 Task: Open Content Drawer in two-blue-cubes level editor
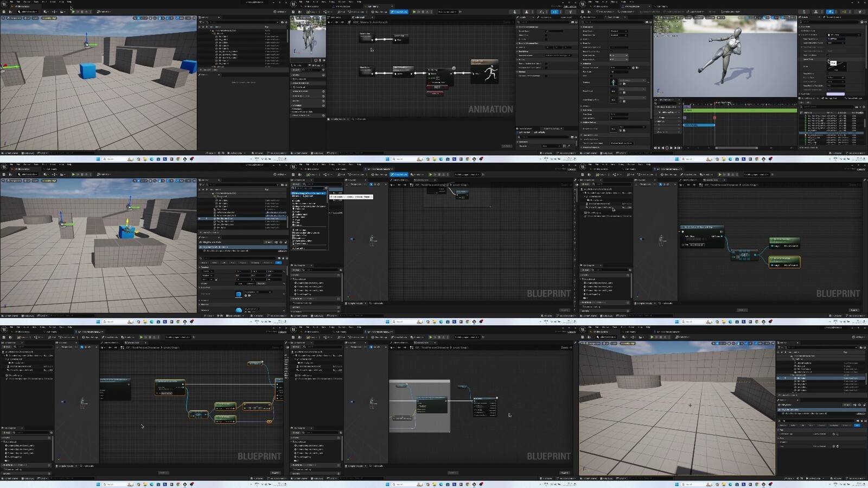point(9,153)
